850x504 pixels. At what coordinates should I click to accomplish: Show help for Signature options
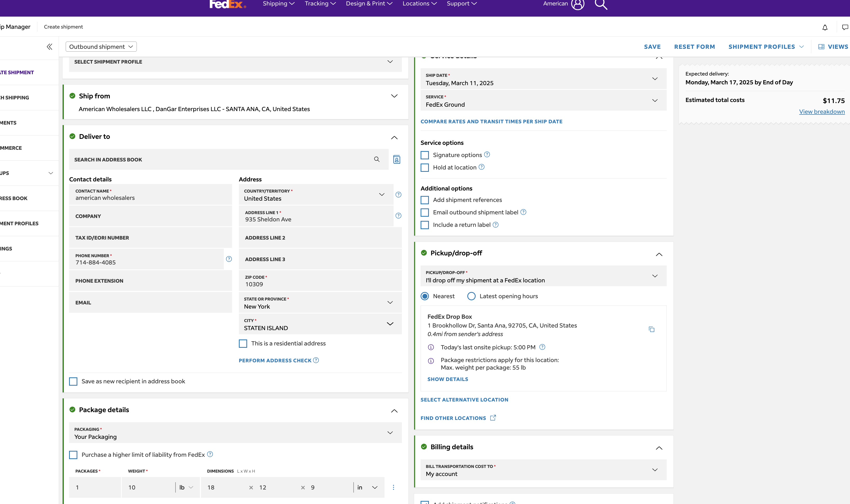[x=487, y=154]
